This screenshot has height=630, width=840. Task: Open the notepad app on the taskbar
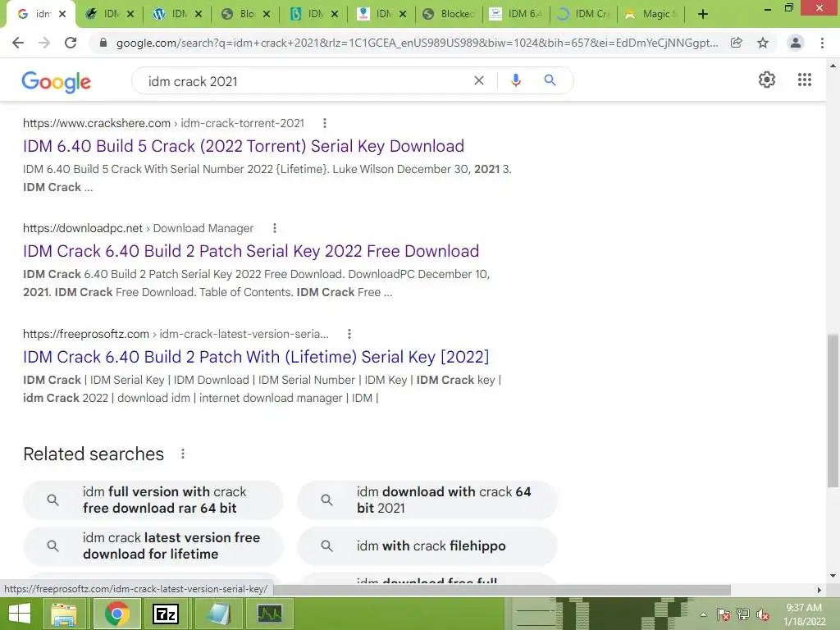coord(218,614)
